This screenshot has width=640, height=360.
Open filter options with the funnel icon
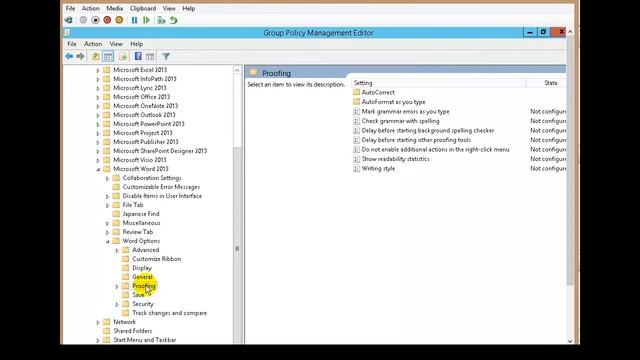pyautogui.click(x=166, y=56)
